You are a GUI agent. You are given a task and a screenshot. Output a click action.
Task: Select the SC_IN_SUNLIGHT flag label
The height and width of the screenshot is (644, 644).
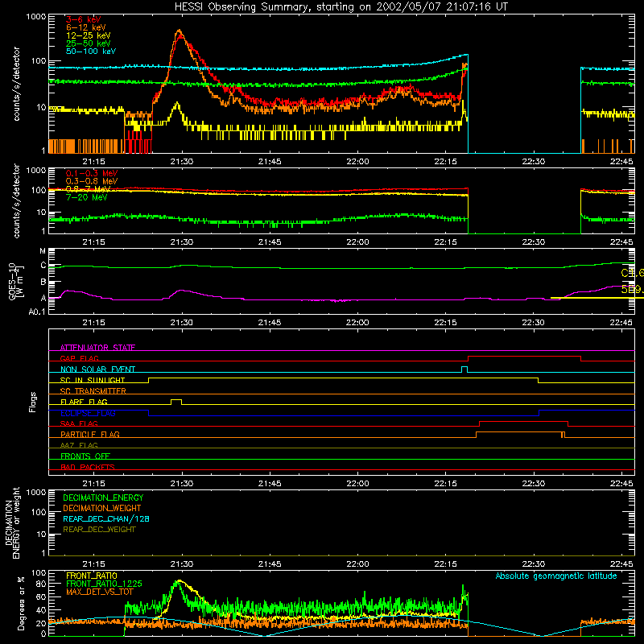(93, 380)
